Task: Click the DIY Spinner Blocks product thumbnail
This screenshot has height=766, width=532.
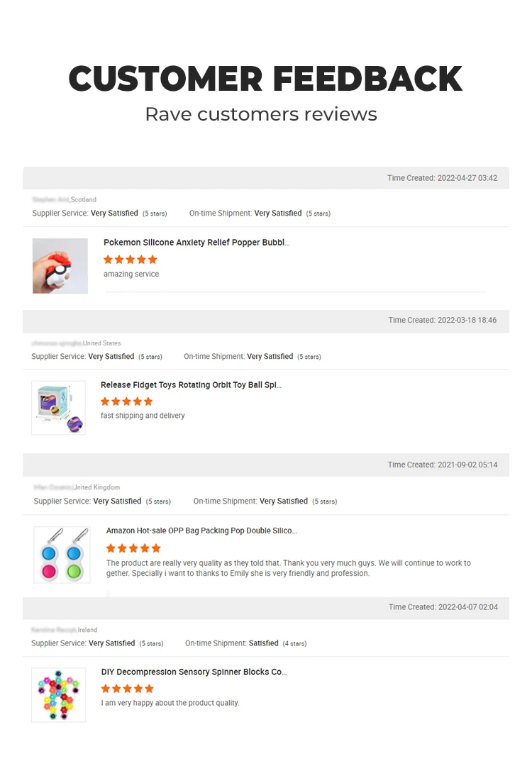Action: [58, 694]
